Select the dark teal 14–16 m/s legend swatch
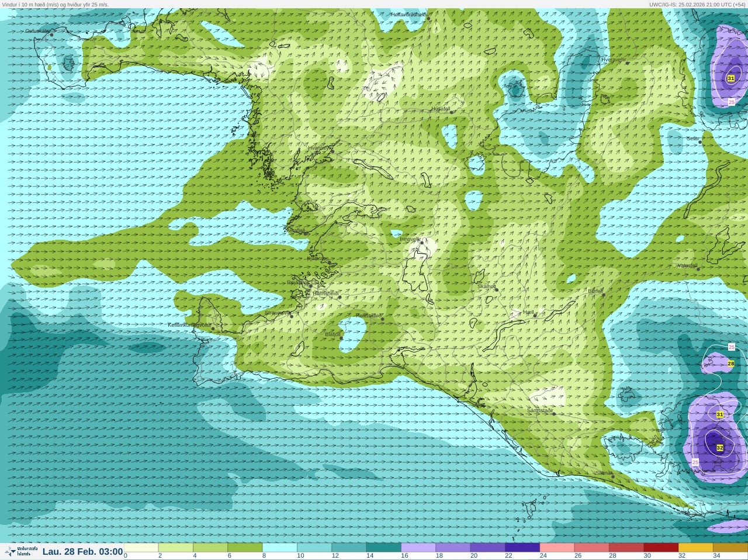Viewport: 748px width, 560px height. 384,548
